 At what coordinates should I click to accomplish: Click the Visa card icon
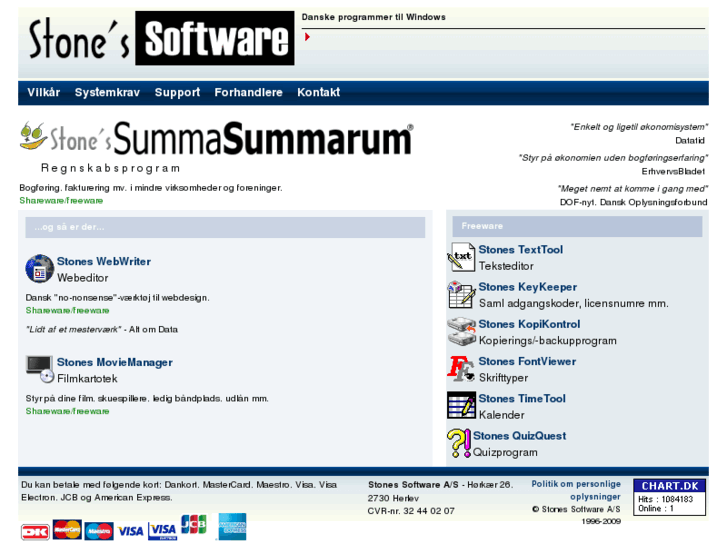130,531
